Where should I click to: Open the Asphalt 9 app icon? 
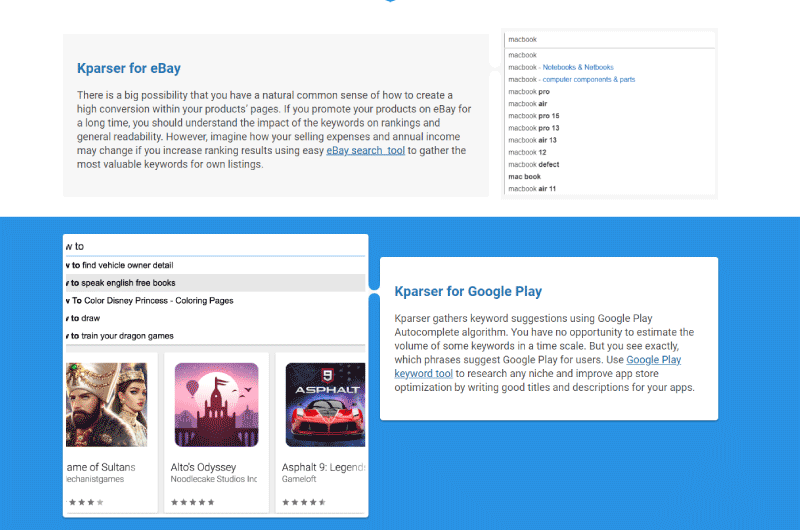pyautogui.click(x=326, y=405)
